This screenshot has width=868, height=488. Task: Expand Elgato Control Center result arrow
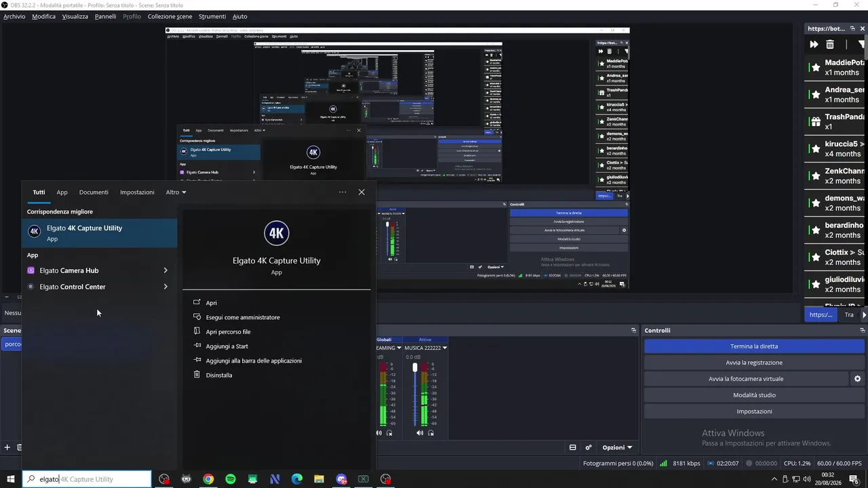165,287
